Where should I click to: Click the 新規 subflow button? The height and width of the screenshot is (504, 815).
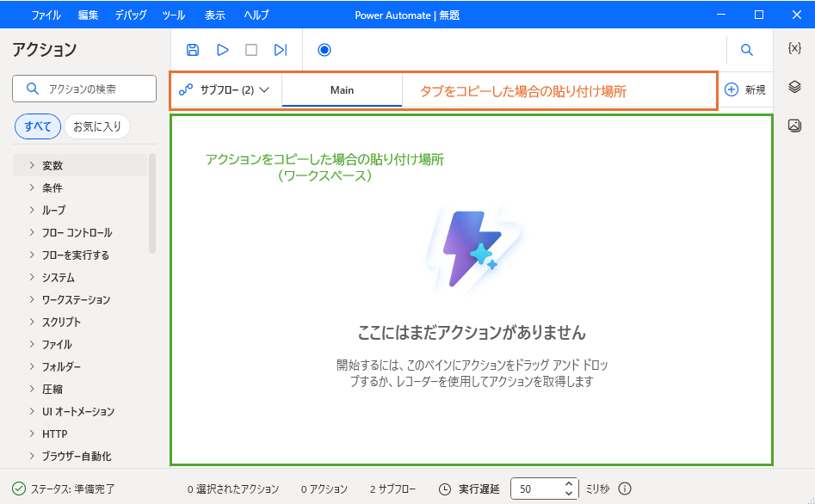click(x=745, y=89)
